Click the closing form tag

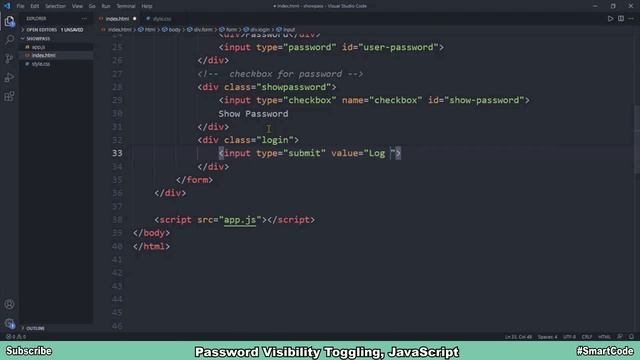[194, 180]
